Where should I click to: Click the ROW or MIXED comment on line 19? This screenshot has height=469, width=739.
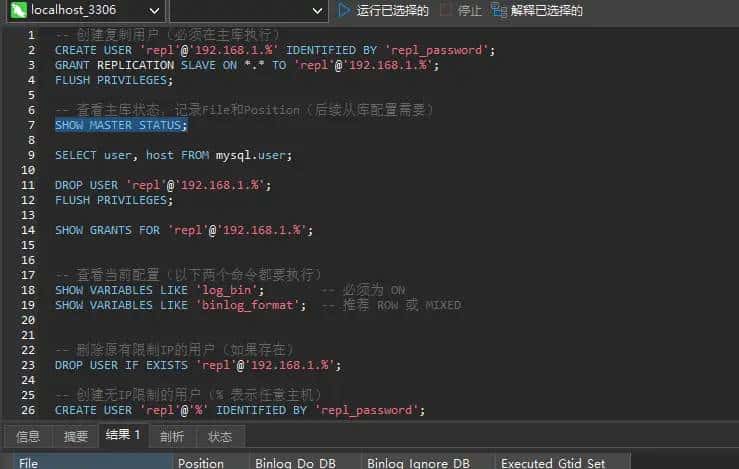click(x=391, y=305)
